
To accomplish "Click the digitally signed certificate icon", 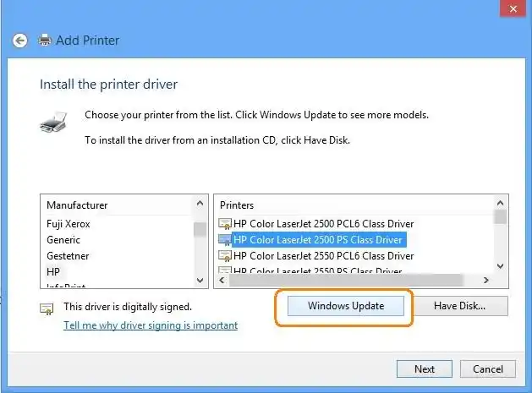I will tap(47, 308).
